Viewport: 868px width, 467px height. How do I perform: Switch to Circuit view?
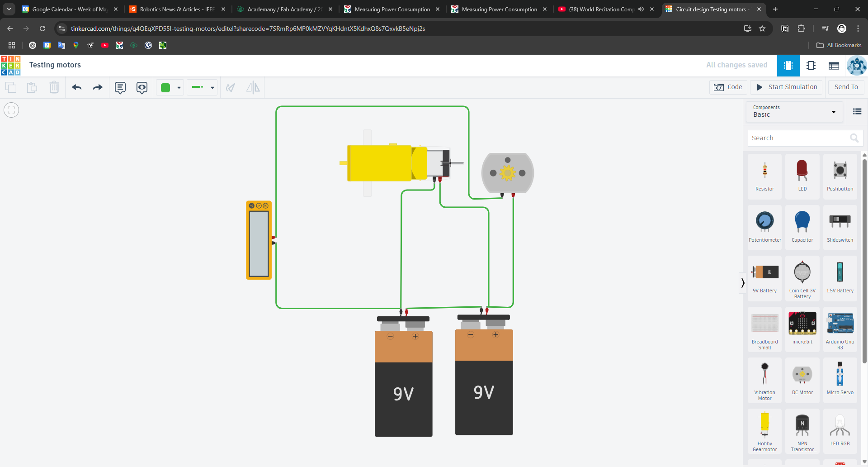tap(788, 66)
